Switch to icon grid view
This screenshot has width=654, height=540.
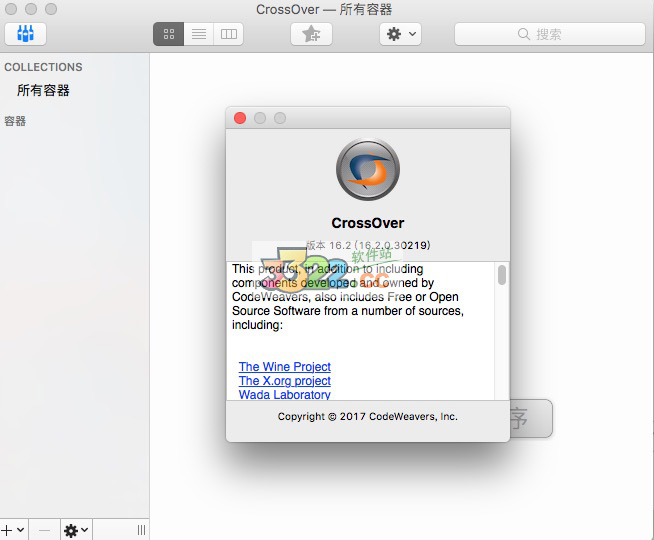[x=169, y=34]
